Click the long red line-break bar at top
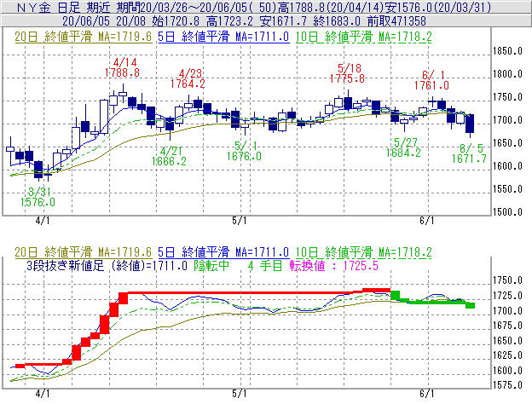Viewport: 532px width, 404px height. point(240,292)
